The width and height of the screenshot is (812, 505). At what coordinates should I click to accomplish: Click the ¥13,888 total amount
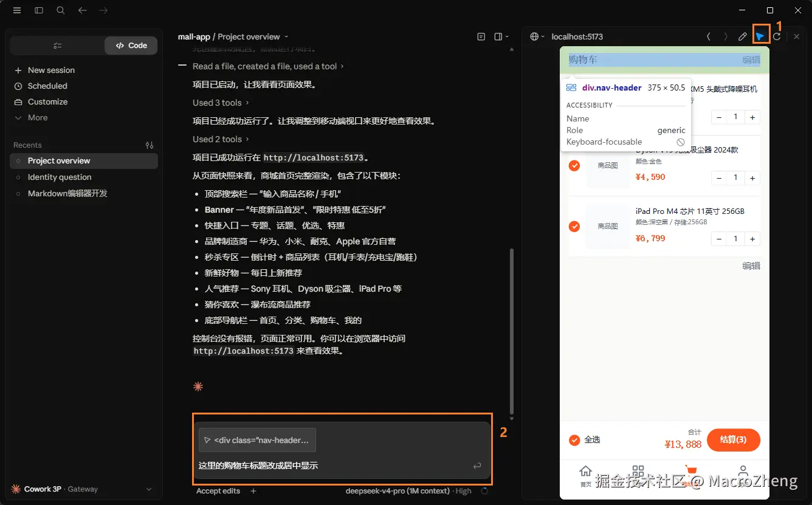683,444
